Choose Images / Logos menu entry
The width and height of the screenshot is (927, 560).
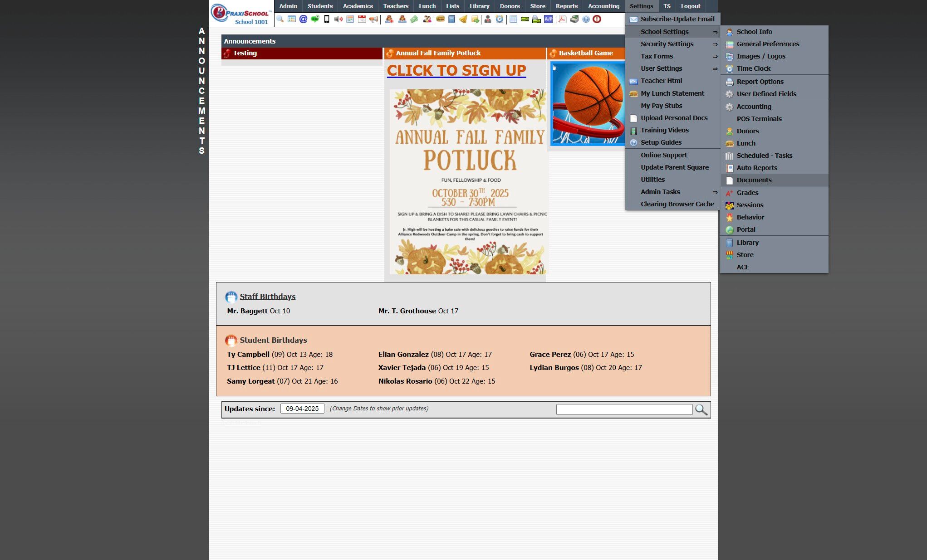click(x=760, y=56)
